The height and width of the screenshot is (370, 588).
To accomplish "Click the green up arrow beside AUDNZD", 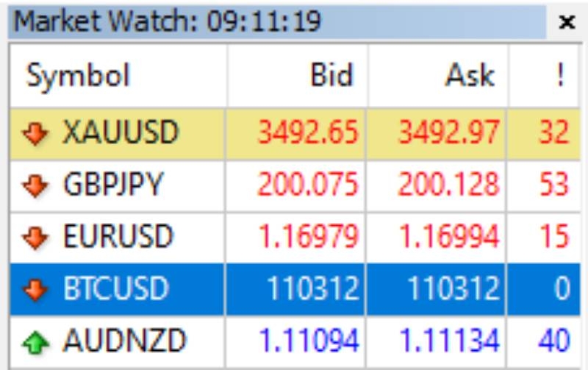I will pyautogui.click(x=35, y=342).
